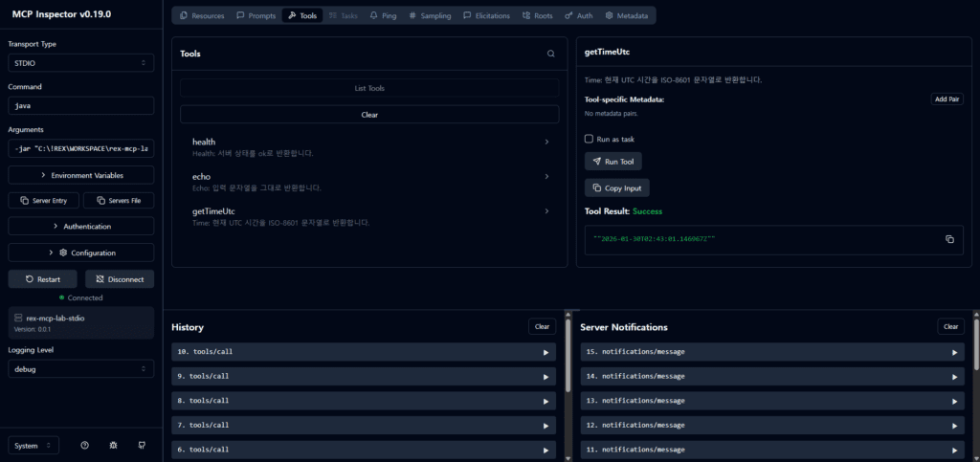Click Add Pair for tool metadata

point(947,99)
